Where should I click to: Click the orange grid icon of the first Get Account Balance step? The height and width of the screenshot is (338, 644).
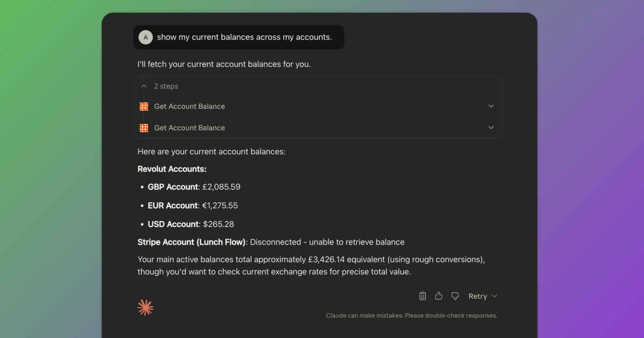tap(144, 107)
